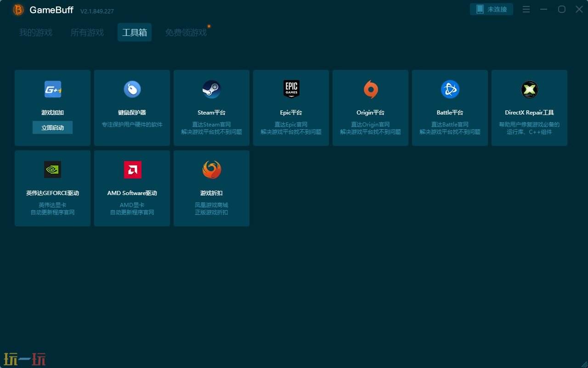Switch to the 我的游戏 tab
588x368 pixels.
click(x=35, y=33)
